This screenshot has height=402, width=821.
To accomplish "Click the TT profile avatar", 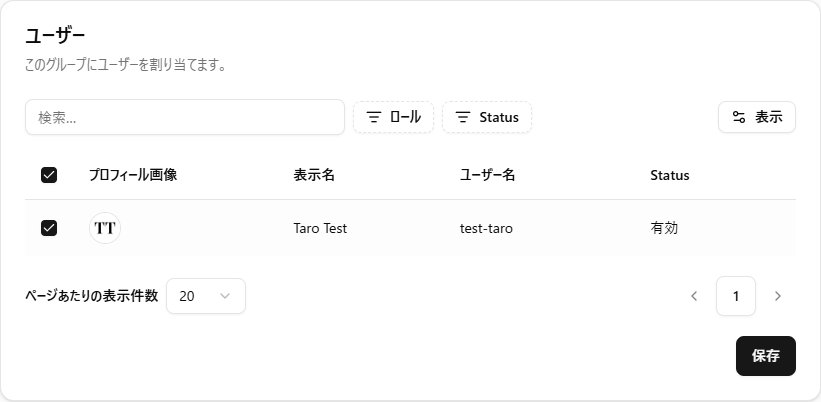I will [105, 228].
